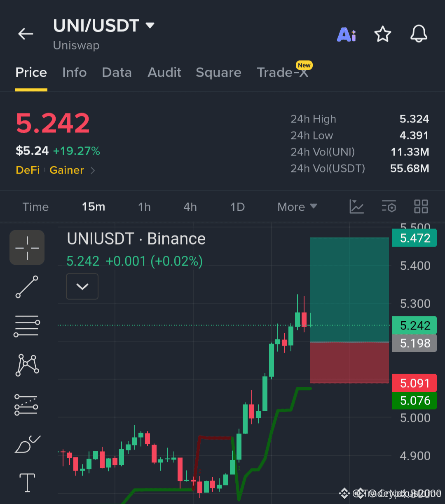Select the position projection tool

click(x=27, y=404)
